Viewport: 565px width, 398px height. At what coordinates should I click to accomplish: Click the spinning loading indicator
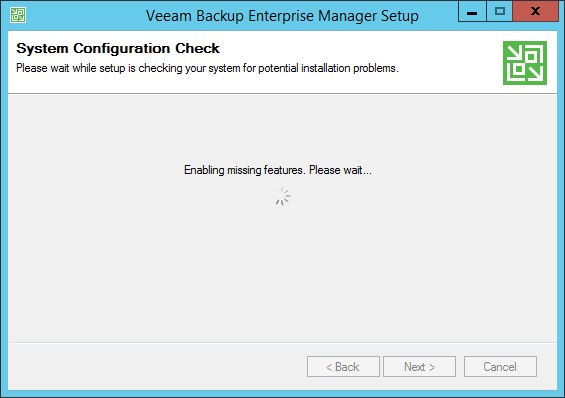[x=282, y=196]
